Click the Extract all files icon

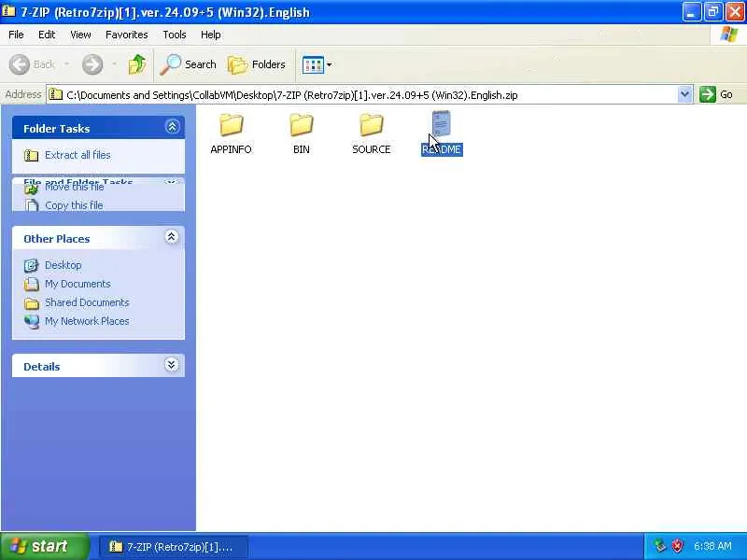click(32, 156)
